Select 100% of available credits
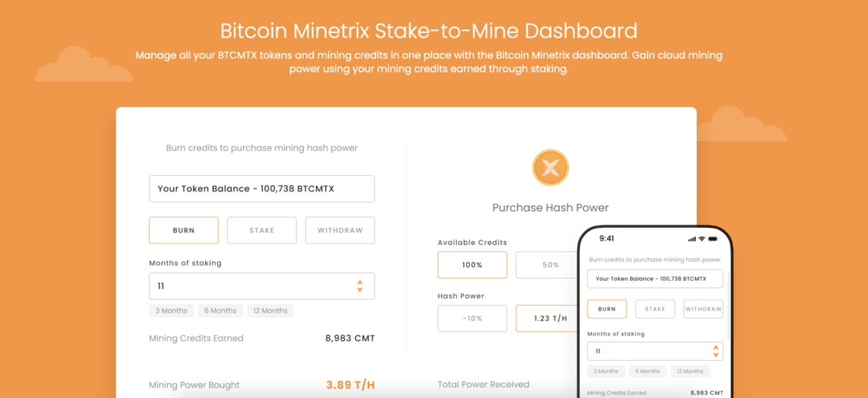This screenshot has height=398, width=868. click(x=472, y=265)
